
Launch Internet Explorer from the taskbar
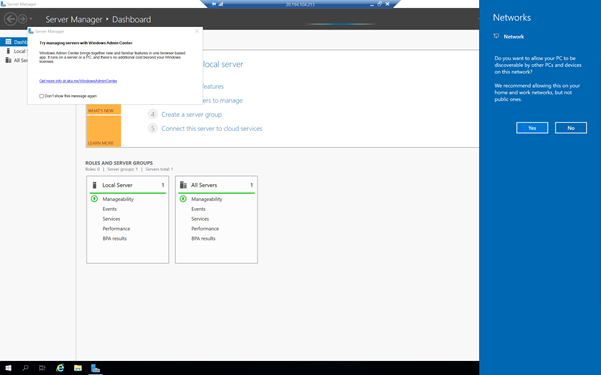pyautogui.click(x=60, y=368)
